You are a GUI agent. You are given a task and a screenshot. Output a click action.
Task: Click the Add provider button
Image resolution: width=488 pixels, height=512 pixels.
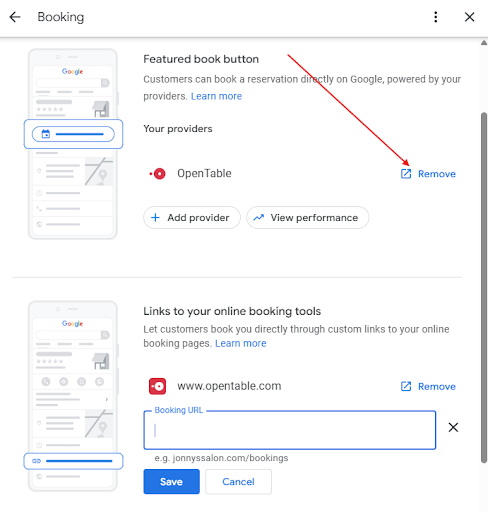(192, 218)
